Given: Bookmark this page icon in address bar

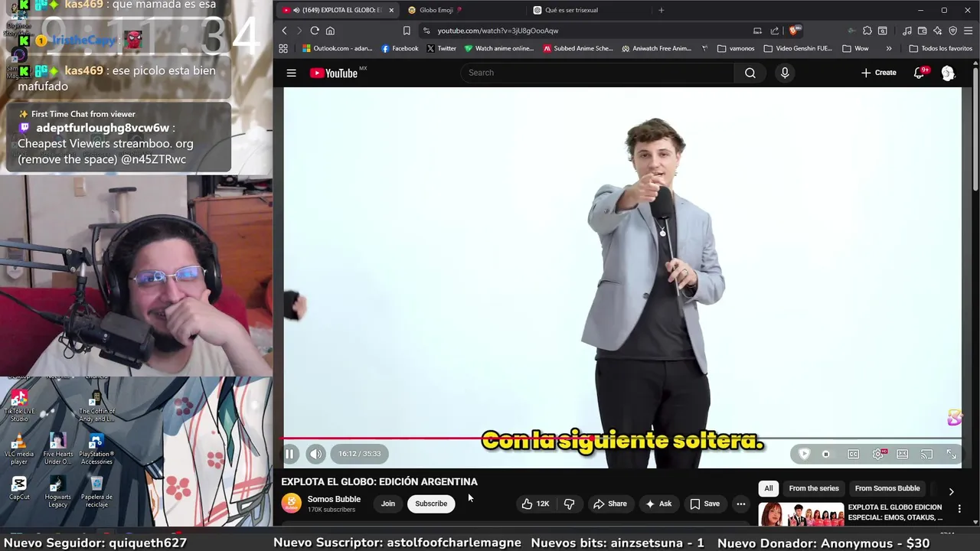Looking at the screenshot, I should (407, 31).
